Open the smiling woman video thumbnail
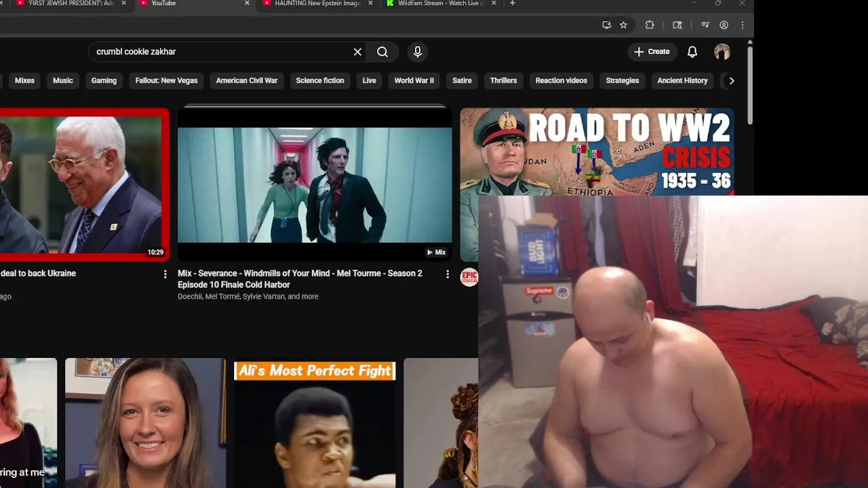 tap(145, 424)
